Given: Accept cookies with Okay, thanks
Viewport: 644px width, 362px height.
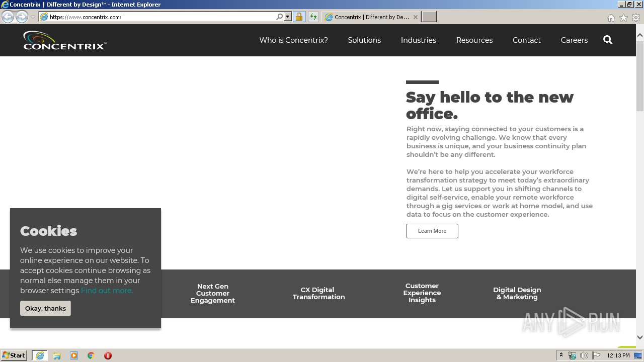Looking at the screenshot, I should [x=45, y=308].
